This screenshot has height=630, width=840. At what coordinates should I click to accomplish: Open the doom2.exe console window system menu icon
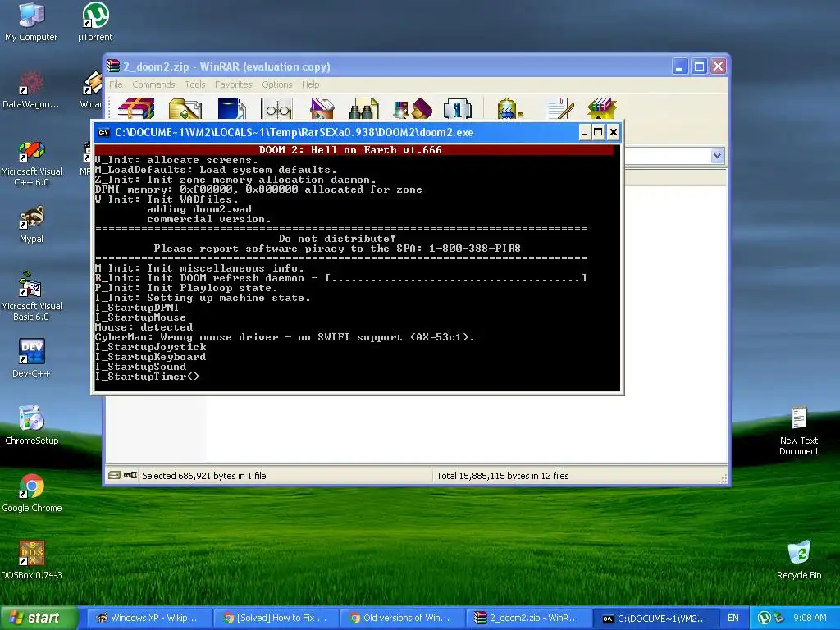[x=104, y=132]
